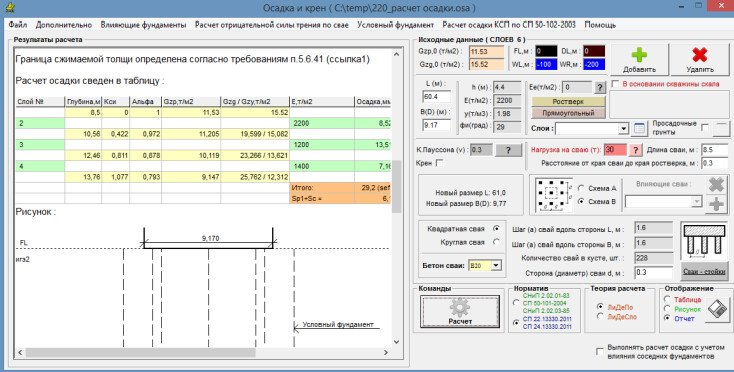Open the Влияющие фундаменты menu
Screen dimensions: 734x372
pyautogui.click(x=143, y=25)
